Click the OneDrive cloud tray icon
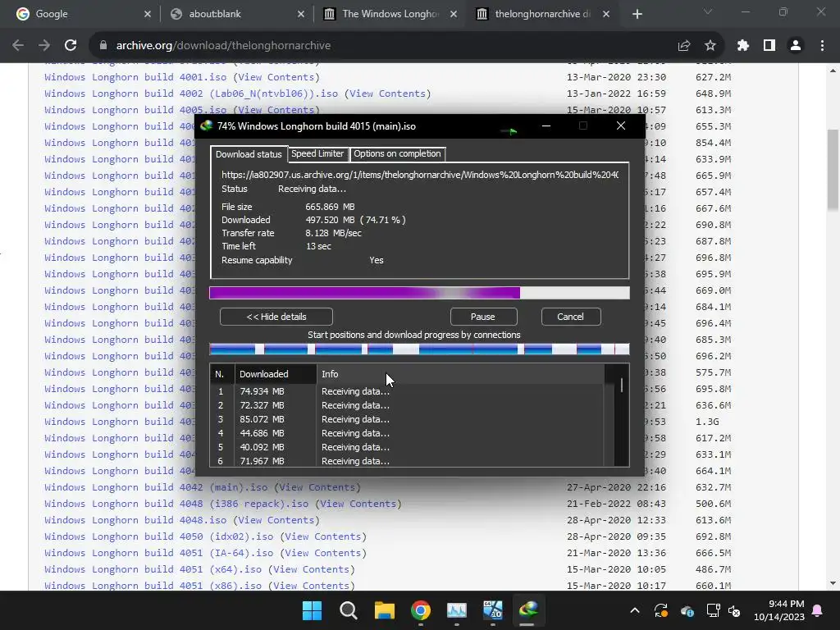Image resolution: width=840 pixels, height=630 pixels. coord(687,610)
